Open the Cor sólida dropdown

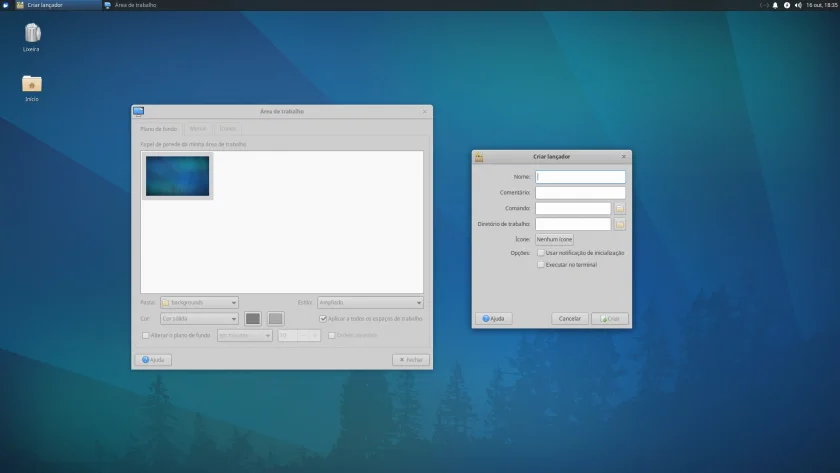pyautogui.click(x=199, y=319)
